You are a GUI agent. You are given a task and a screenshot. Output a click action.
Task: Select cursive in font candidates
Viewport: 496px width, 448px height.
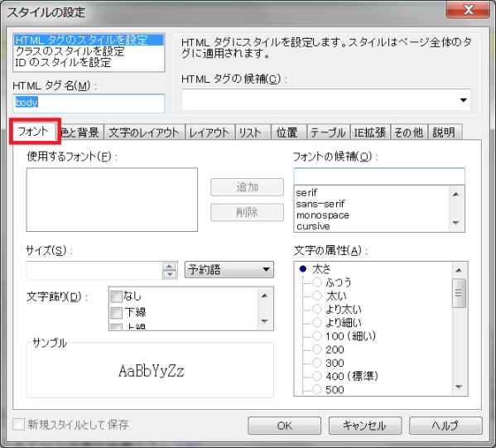click(x=372, y=226)
